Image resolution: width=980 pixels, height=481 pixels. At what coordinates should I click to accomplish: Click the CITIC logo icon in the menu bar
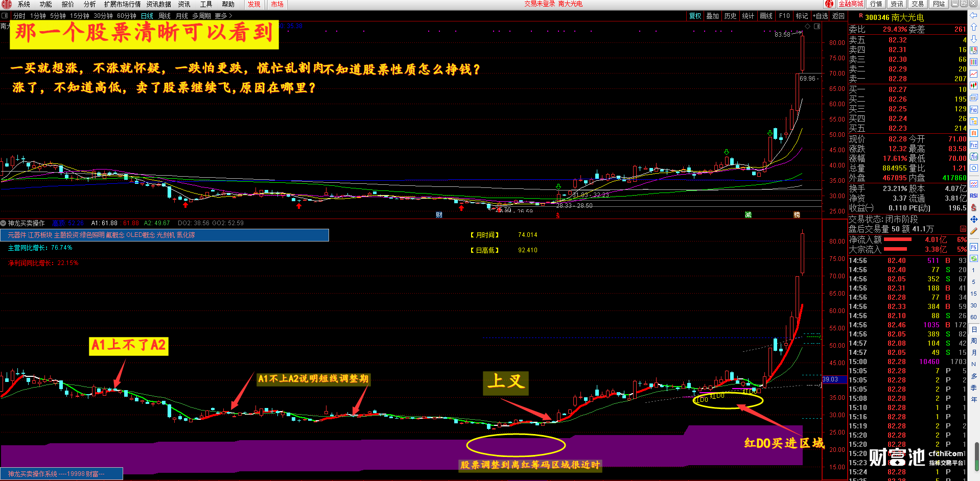[6, 4]
